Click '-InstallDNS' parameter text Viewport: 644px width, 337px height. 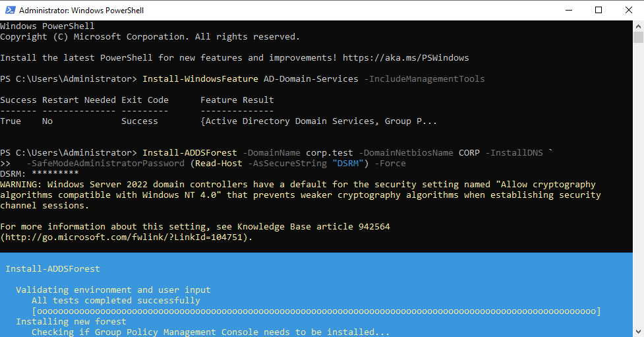(513, 153)
